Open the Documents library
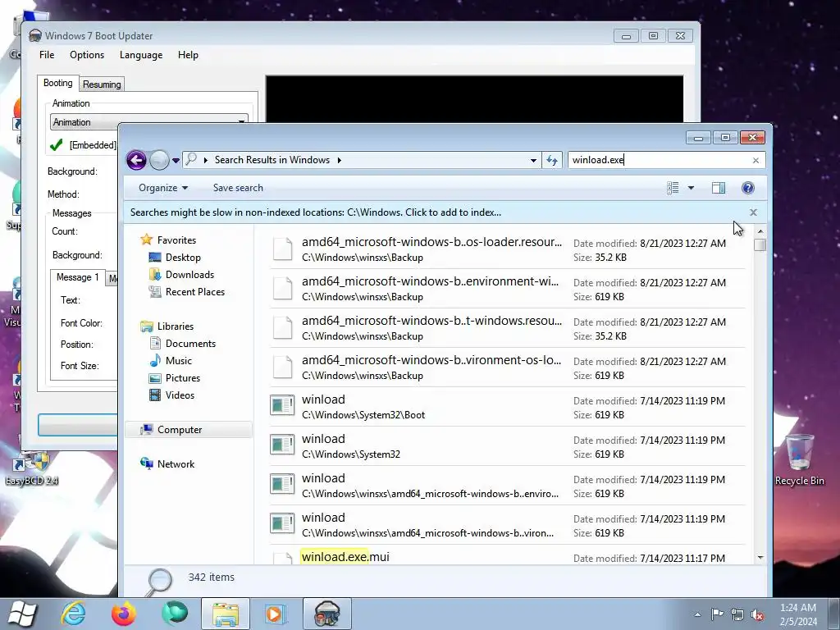840x630 pixels. [190, 343]
